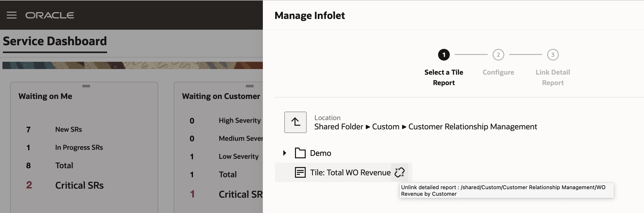Select Tile: Total WO Revenue item
This screenshot has width=644, height=213.
click(350, 173)
